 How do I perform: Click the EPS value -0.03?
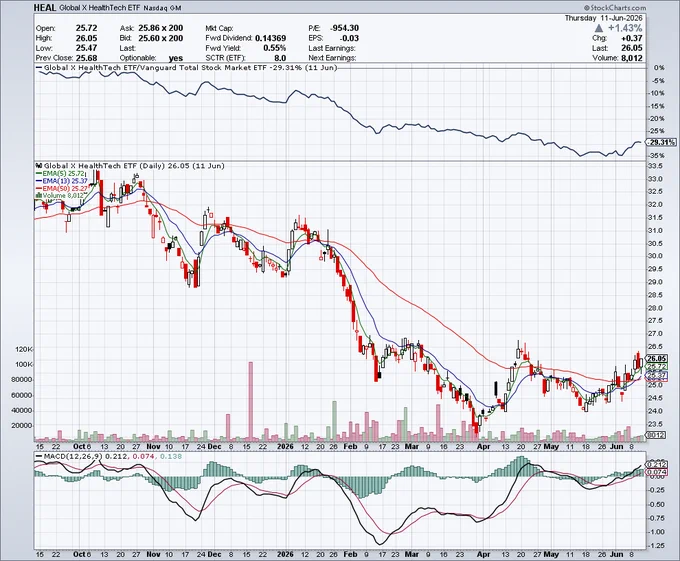coord(350,38)
